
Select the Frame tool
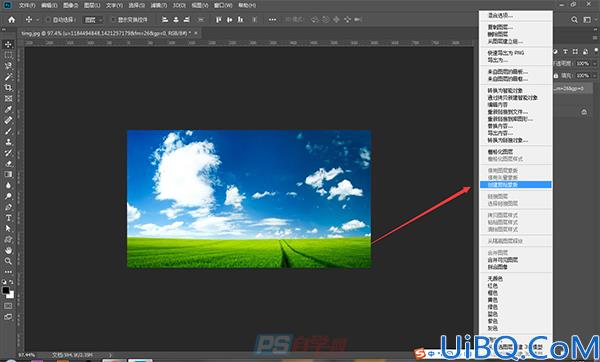pos(8,98)
